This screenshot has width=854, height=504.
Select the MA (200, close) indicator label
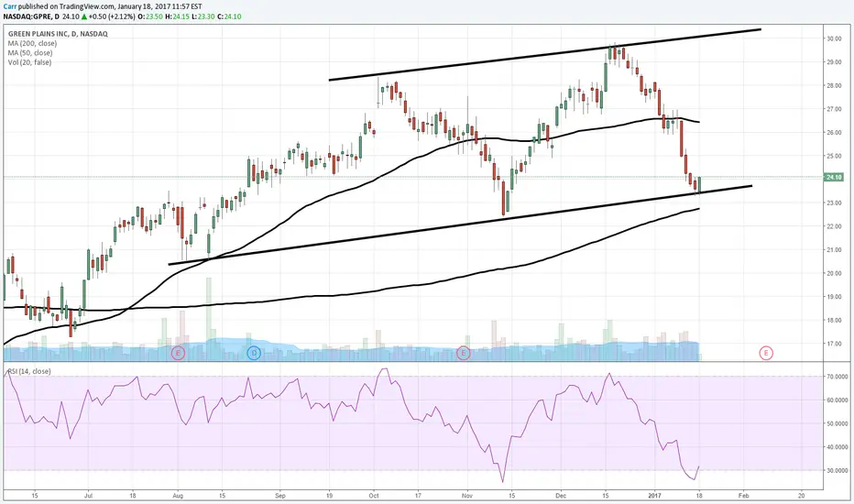tap(32, 43)
